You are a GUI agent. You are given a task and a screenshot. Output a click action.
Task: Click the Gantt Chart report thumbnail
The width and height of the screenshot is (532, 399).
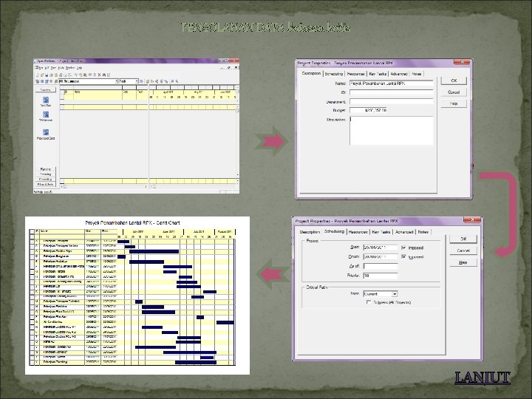[137, 296]
